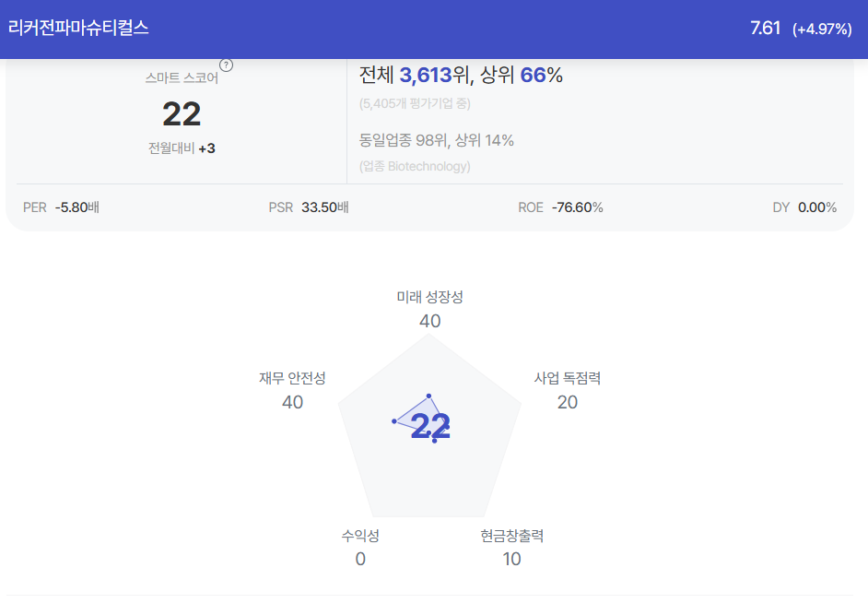Image resolution: width=868 pixels, height=615 pixels.
Task: Click the DY 0.00% metric
Action: [804, 207]
